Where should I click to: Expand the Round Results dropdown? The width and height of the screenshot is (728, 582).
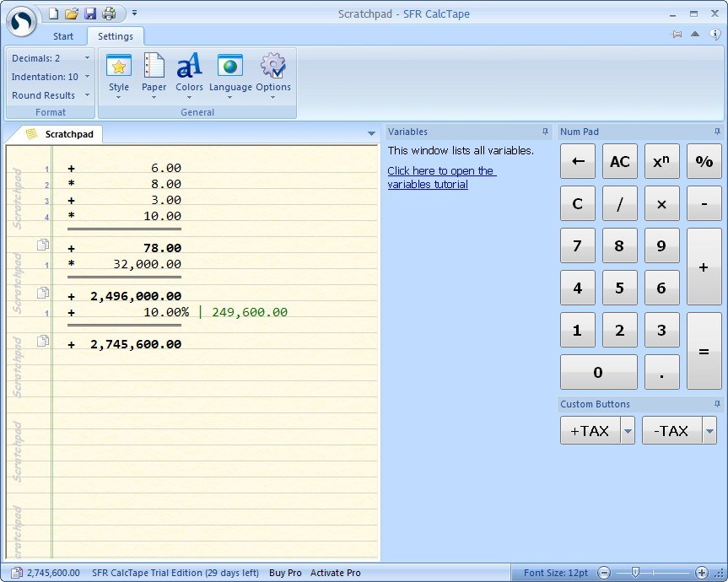[x=50, y=95]
